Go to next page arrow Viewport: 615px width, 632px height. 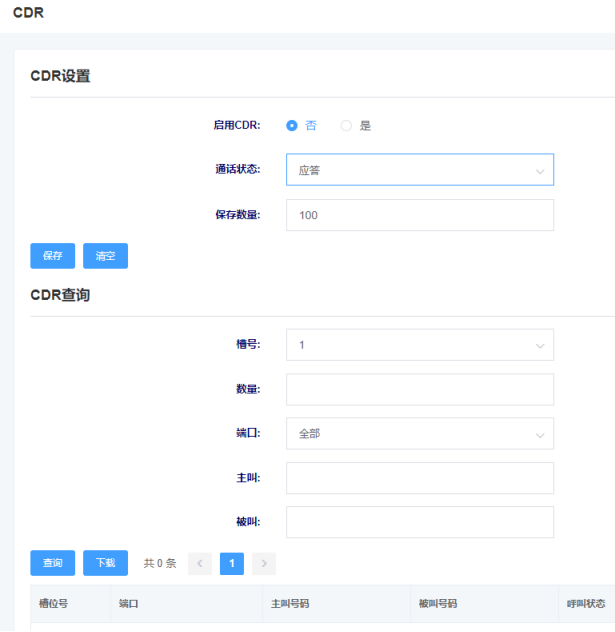coord(264,563)
